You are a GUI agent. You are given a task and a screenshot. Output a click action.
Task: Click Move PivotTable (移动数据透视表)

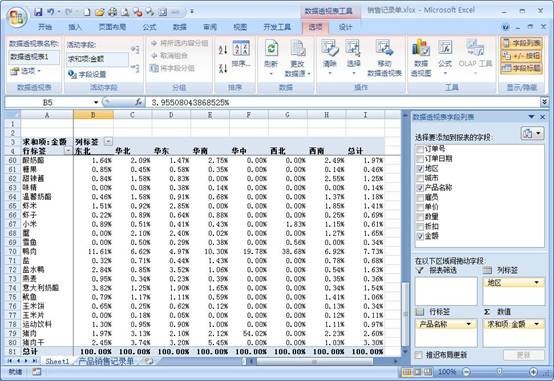point(384,58)
